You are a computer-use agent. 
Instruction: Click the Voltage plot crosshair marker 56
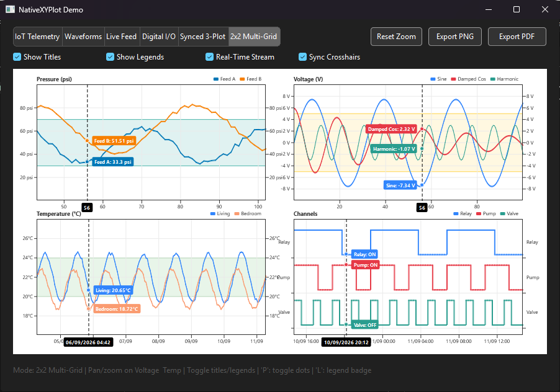click(x=422, y=208)
